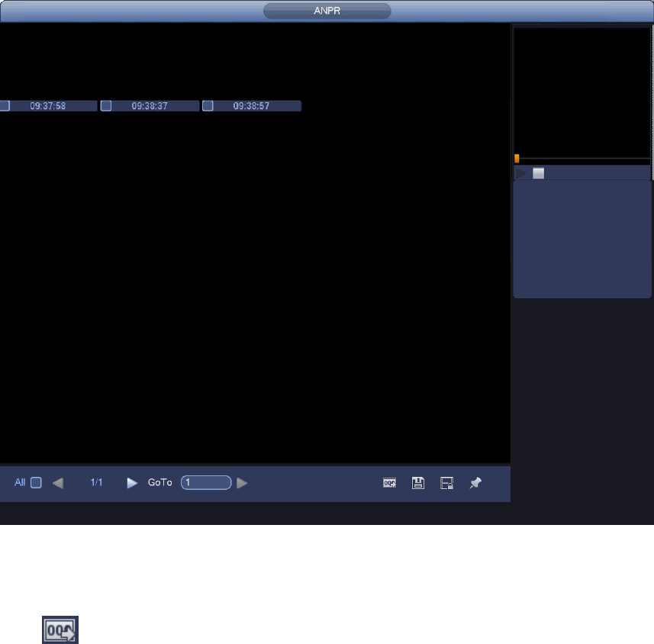
Task: Click the 1/1 page indicator
Action: coord(96,482)
